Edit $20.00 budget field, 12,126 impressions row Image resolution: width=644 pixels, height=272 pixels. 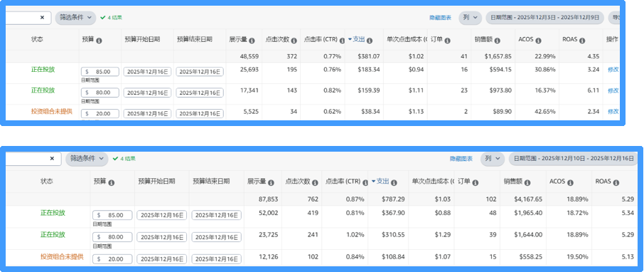click(112, 259)
